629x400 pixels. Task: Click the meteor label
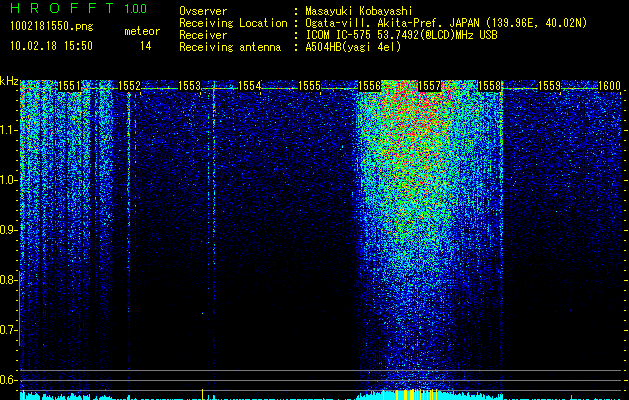pyautogui.click(x=142, y=31)
